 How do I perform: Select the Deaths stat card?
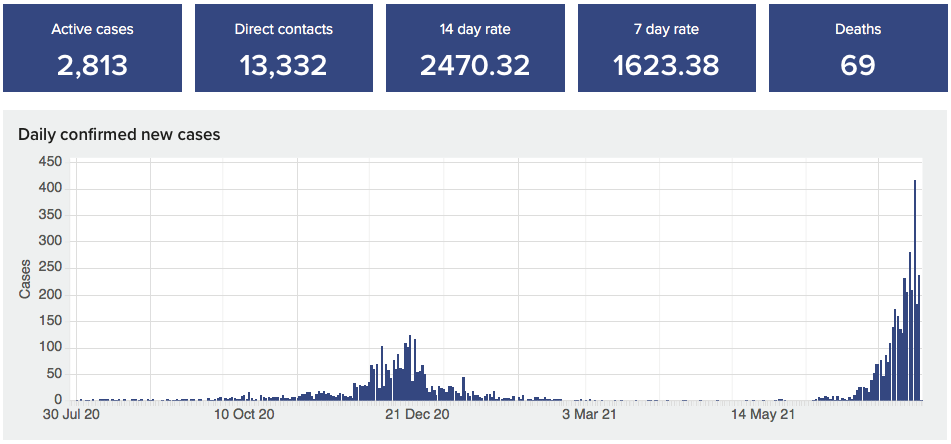pyautogui.click(x=858, y=48)
